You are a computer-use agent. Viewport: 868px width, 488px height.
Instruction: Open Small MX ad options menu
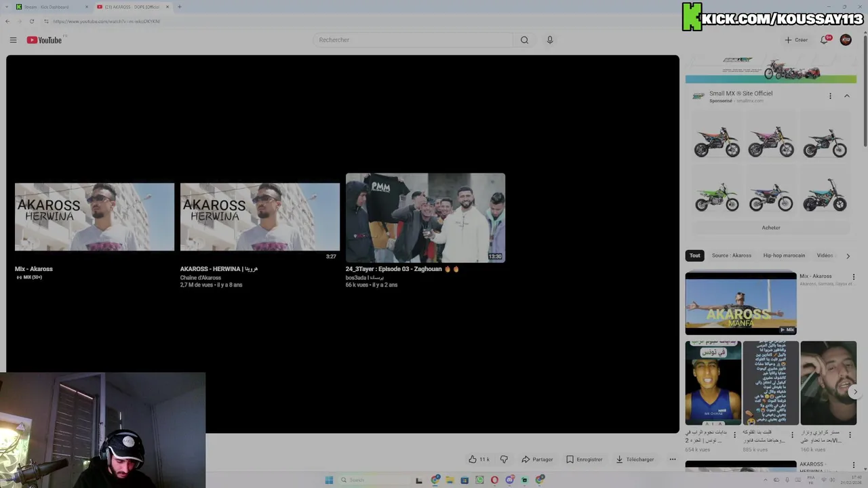pos(830,96)
